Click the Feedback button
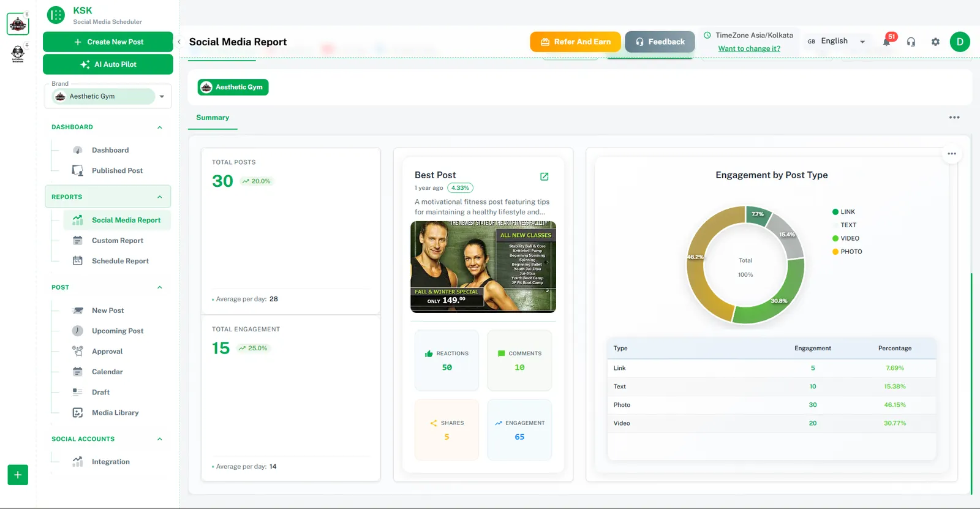Screen dimensions: 980x509 [660, 42]
